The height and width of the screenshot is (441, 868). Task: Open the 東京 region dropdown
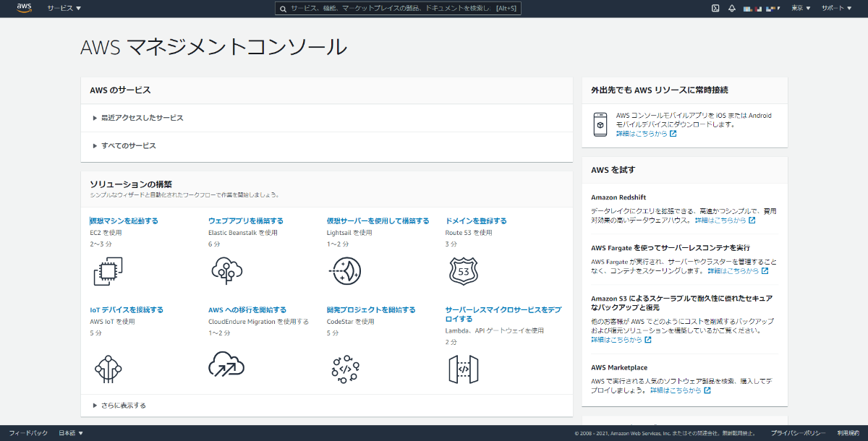(801, 8)
